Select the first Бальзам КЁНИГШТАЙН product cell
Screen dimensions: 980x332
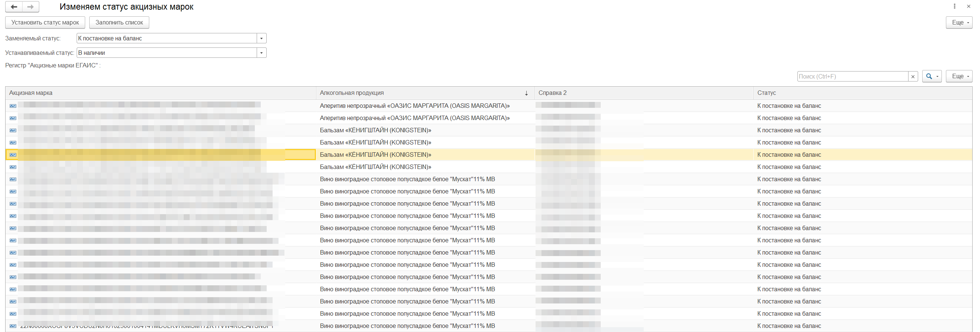pyautogui.click(x=425, y=130)
